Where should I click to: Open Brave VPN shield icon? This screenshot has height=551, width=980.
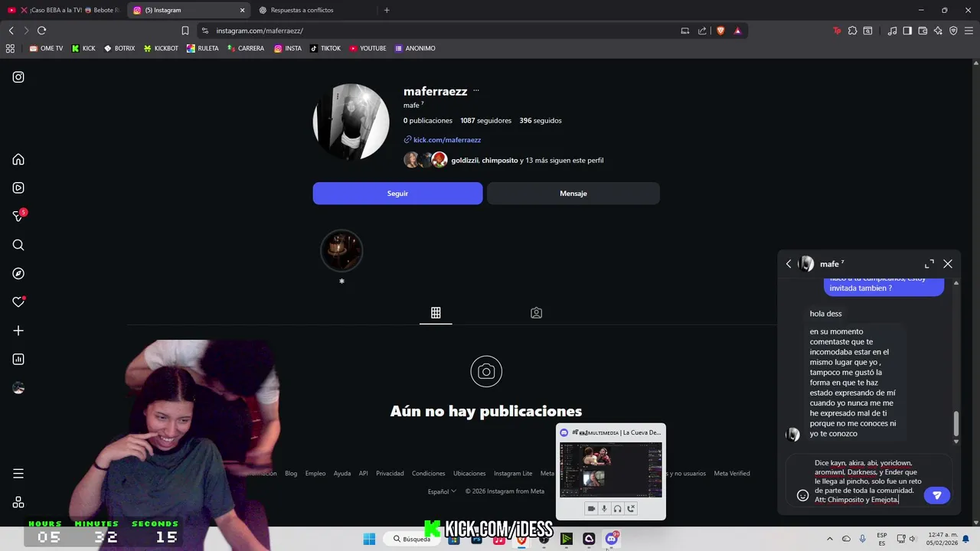click(953, 31)
